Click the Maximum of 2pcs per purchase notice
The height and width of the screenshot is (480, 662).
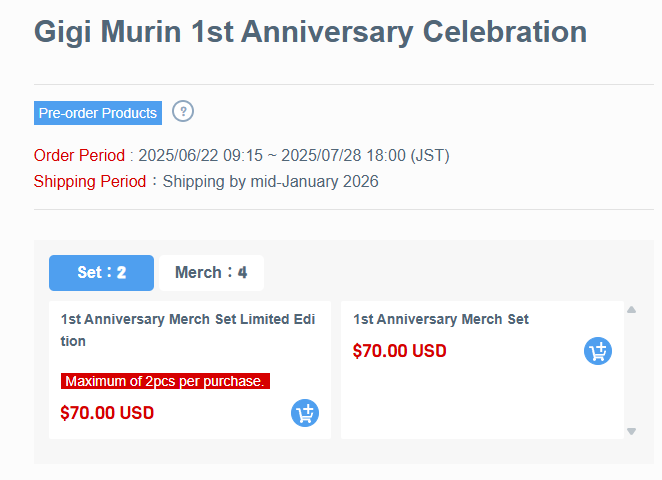pos(165,381)
